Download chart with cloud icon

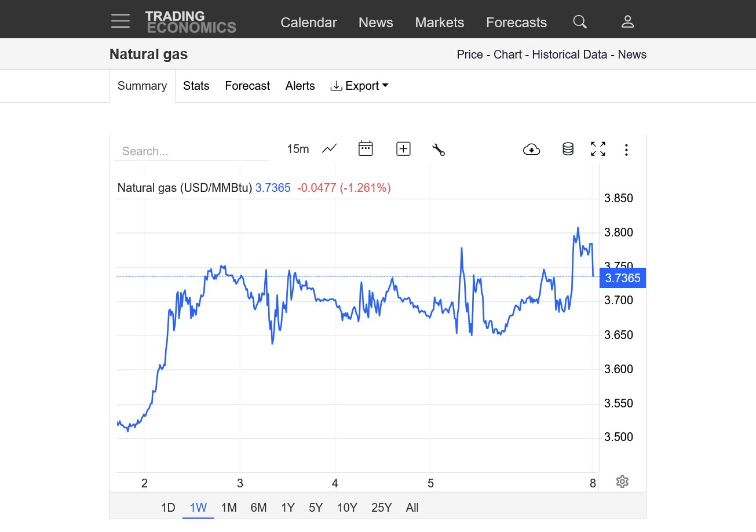click(531, 150)
